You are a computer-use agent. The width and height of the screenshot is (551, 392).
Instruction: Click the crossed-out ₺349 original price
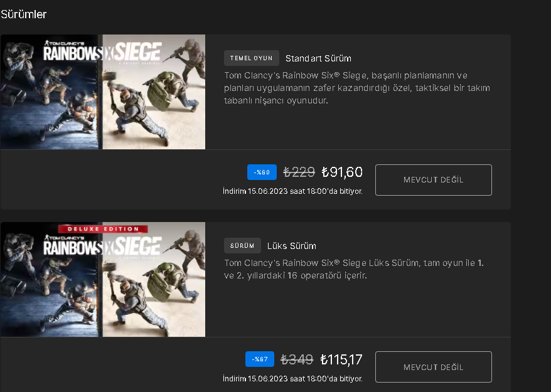click(x=297, y=359)
